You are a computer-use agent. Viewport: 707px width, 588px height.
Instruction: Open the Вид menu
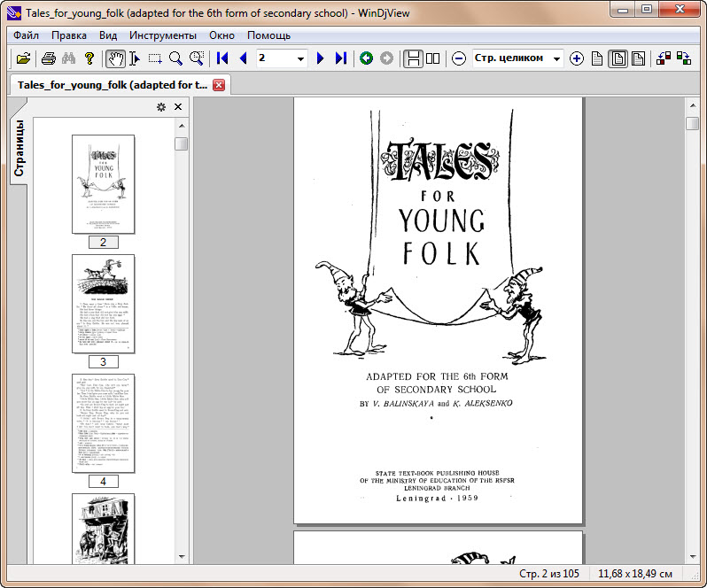pyautogui.click(x=108, y=35)
